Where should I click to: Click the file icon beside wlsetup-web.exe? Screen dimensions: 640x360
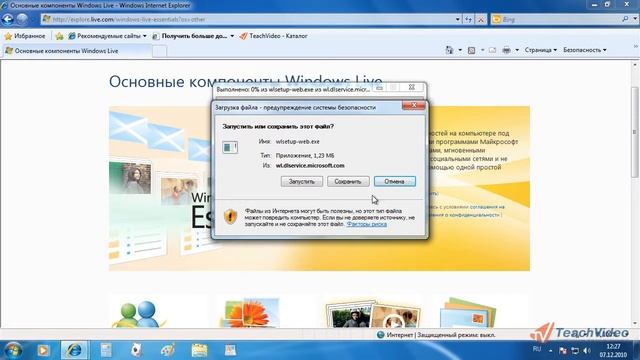click(230, 147)
